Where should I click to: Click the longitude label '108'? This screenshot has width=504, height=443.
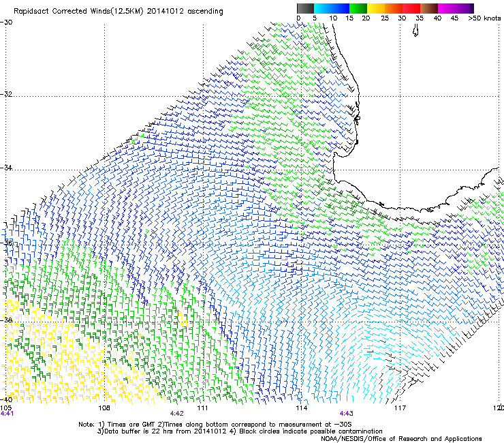[104, 408]
